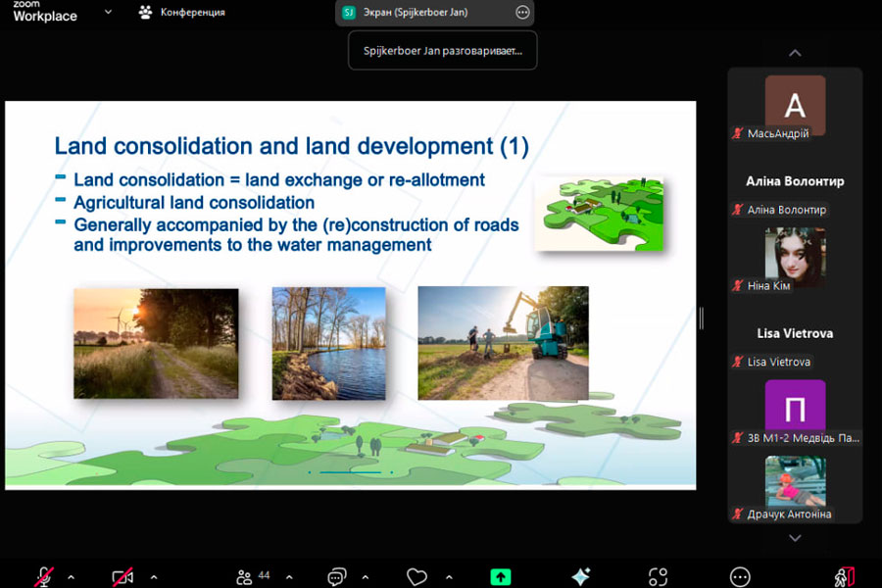Expand video options arrow beside the camera
Screen dimensions: 882x588
tap(153, 577)
